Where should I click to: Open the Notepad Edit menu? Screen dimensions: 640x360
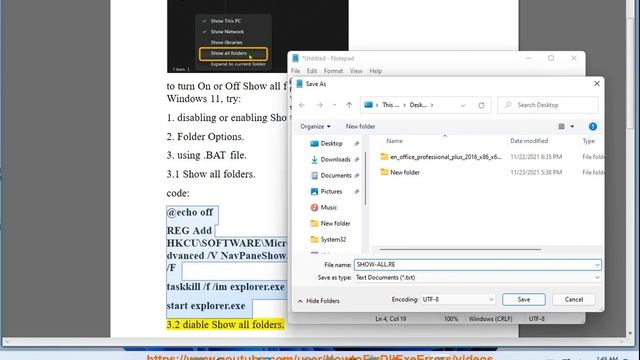(312, 71)
